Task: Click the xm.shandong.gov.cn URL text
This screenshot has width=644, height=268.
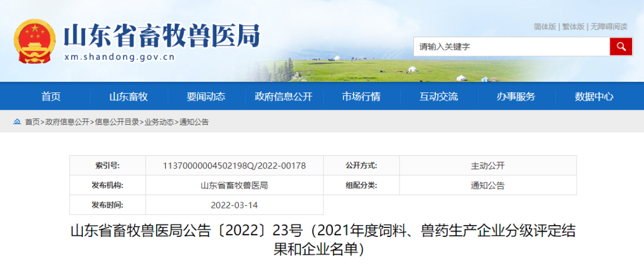Action: tap(119, 57)
